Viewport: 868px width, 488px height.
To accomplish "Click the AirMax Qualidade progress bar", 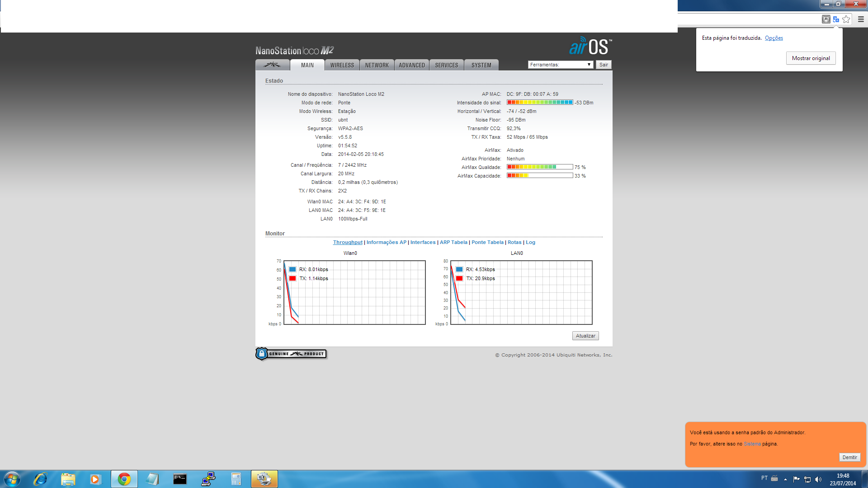I will (540, 167).
